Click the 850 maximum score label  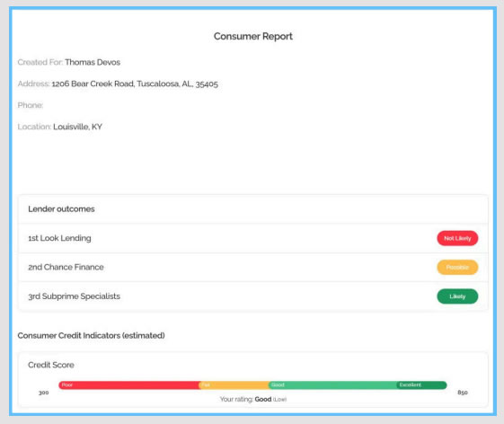pos(463,393)
